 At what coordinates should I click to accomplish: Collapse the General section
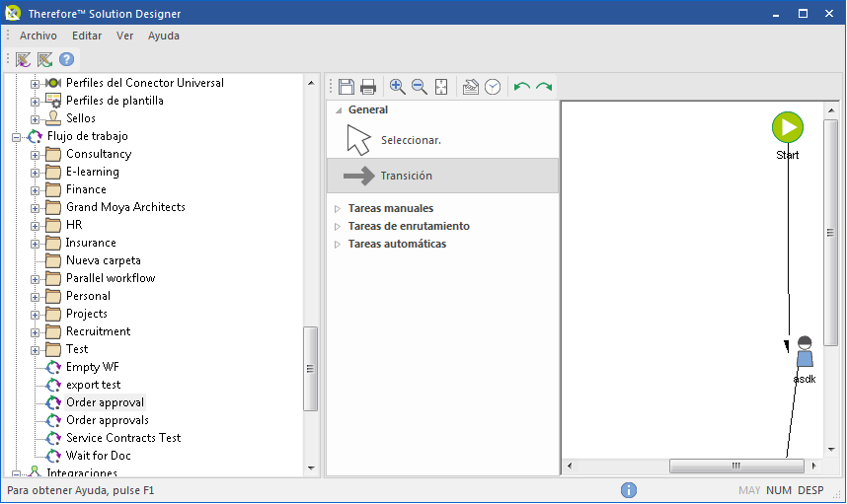(339, 110)
